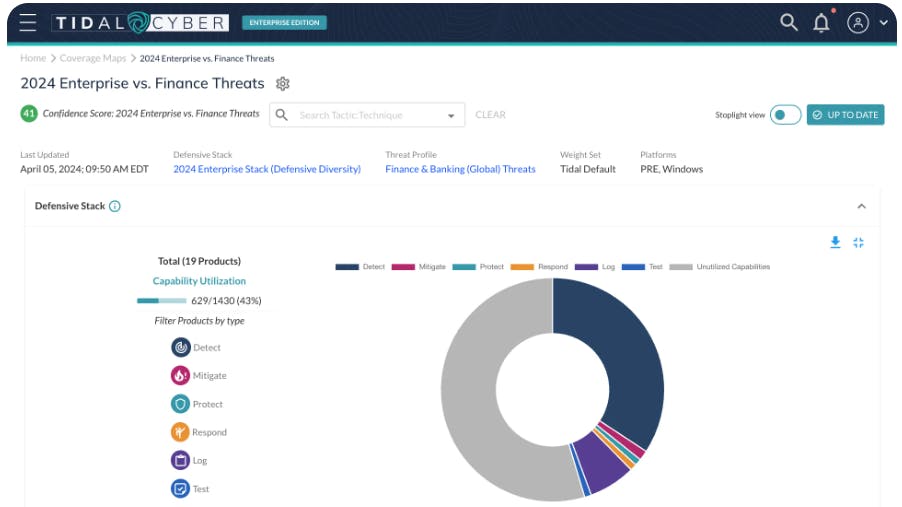
Task: Toggle Unutilized Capabilities legend entry
Action: (x=719, y=267)
